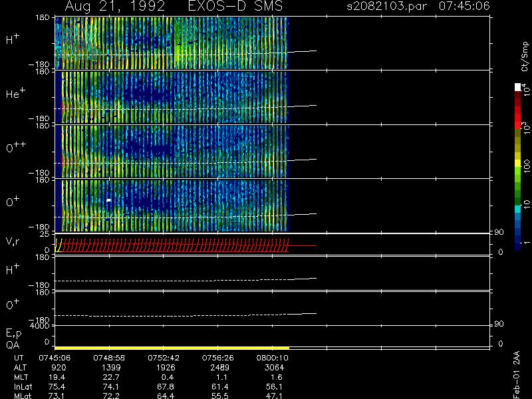This screenshot has height=399, width=532.
Task: Click the 'Feb-01 2AA' vertical stamp
Action: (x=516, y=374)
